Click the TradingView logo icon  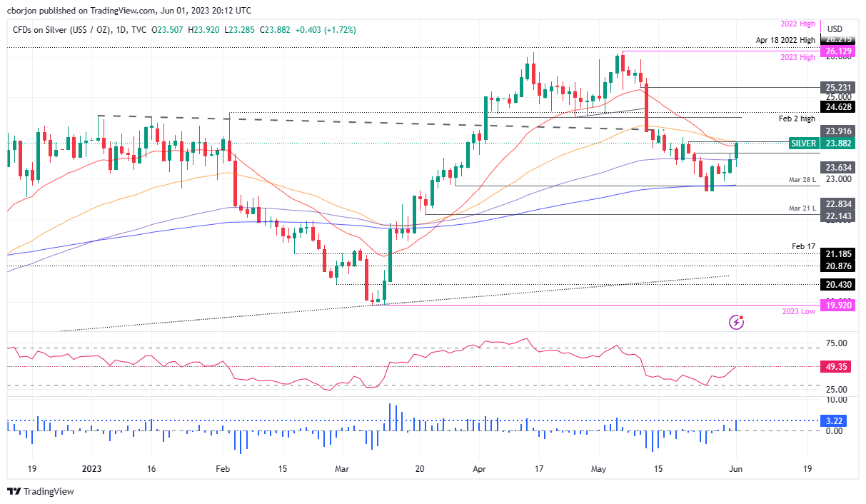(13, 491)
